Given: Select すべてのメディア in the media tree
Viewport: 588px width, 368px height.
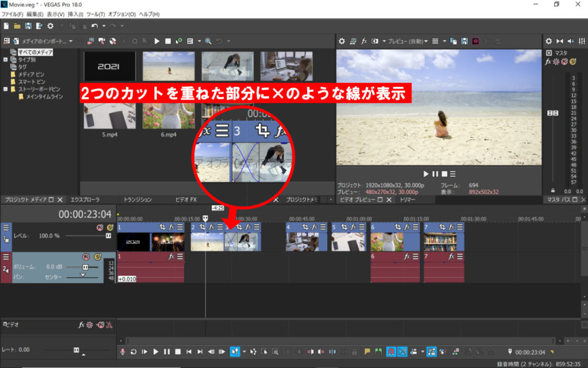Looking at the screenshot, I should (x=35, y=52).
